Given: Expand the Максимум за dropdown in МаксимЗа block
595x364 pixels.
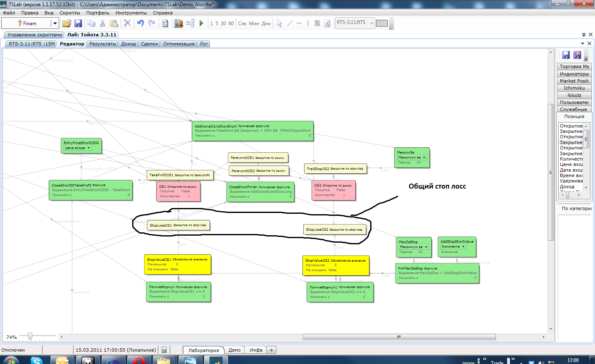Looking at the screenshot, I should click(424, 157).
